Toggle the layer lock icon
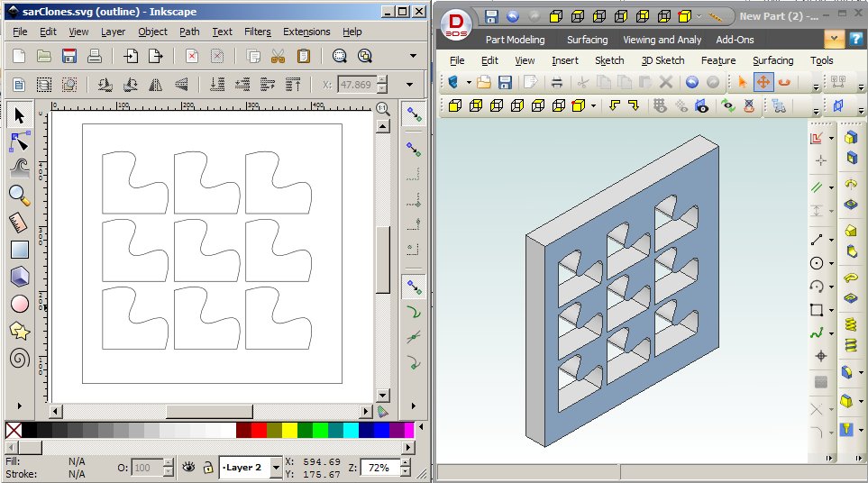Screen dimensions: 868x483 click(208, 468)
